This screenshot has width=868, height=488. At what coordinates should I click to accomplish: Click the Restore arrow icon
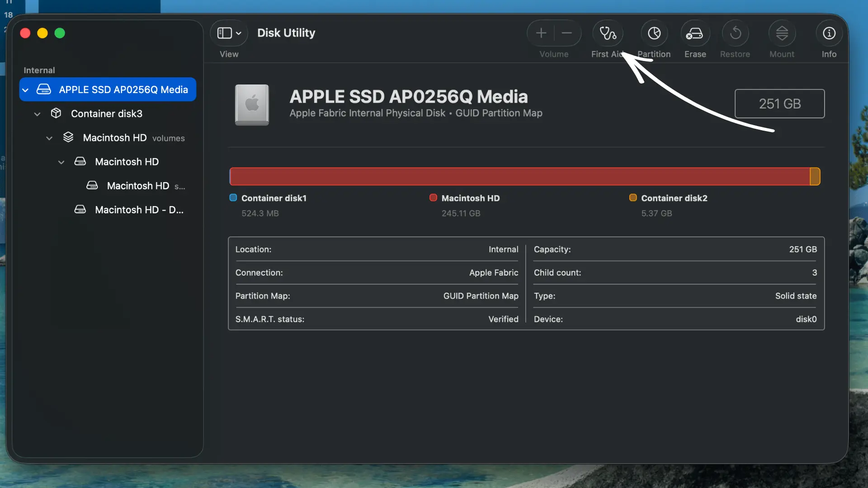735,33
